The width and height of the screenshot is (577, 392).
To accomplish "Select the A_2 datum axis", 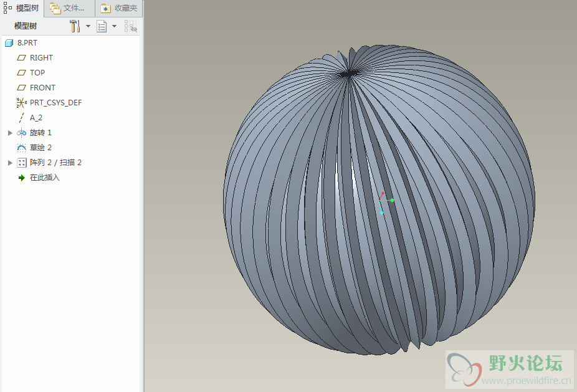I will pos(36,118).
